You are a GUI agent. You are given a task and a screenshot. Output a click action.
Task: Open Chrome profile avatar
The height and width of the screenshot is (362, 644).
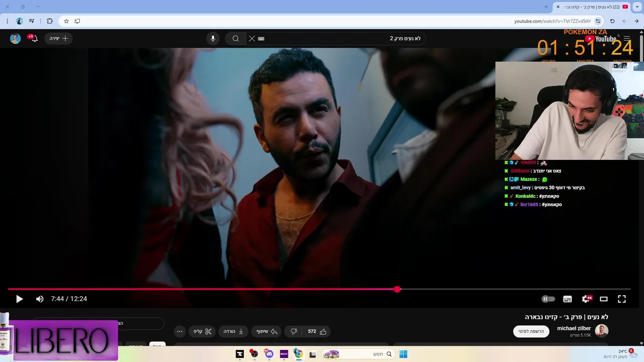pyautogui.click(x=20, y=21)
